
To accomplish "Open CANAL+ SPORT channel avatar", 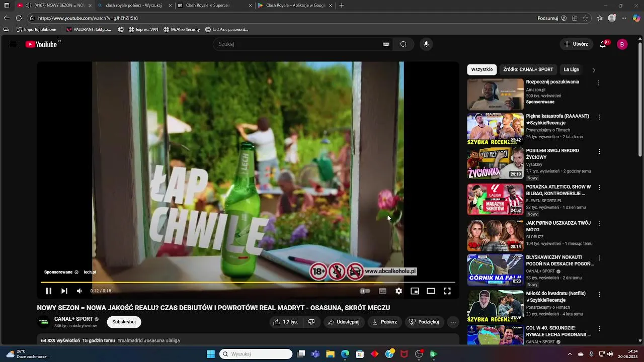I will pos(44,322).
